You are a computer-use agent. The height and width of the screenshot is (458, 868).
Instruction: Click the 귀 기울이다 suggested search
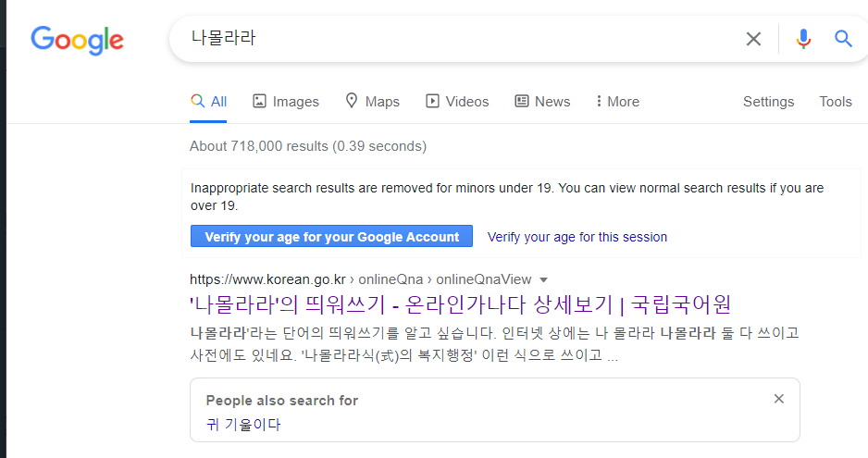[243, 425]
